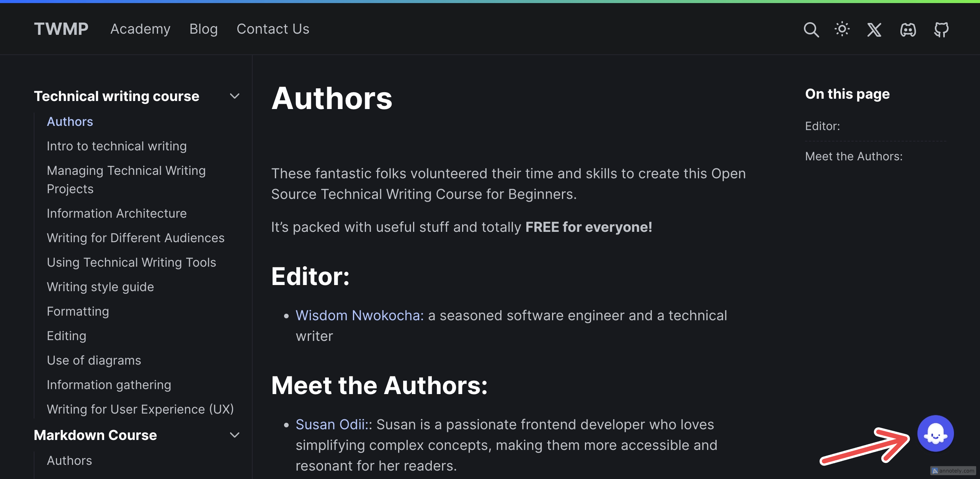Click the TWMP site logo

tap(61, 29)
